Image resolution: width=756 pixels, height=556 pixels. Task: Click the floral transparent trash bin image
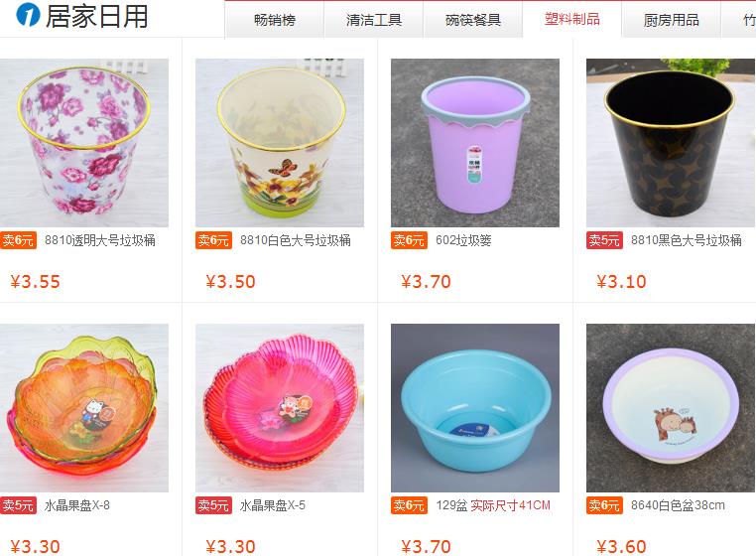click(x=84, y=143)
